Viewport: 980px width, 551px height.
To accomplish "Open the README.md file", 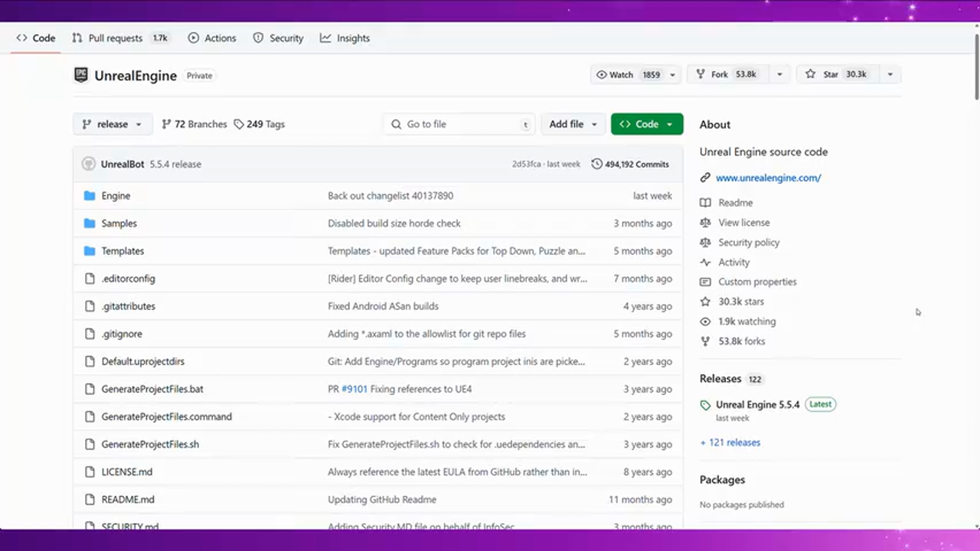I will point(128,500).
